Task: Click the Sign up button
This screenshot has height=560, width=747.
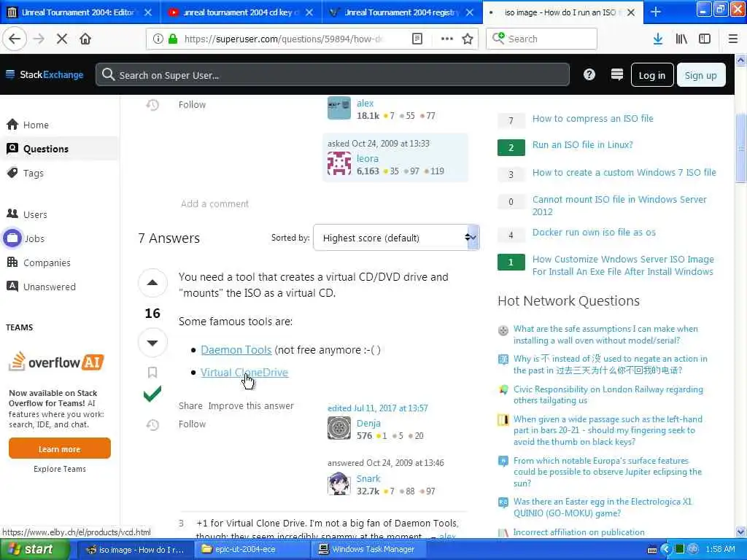Action: [x=700, y=75]
